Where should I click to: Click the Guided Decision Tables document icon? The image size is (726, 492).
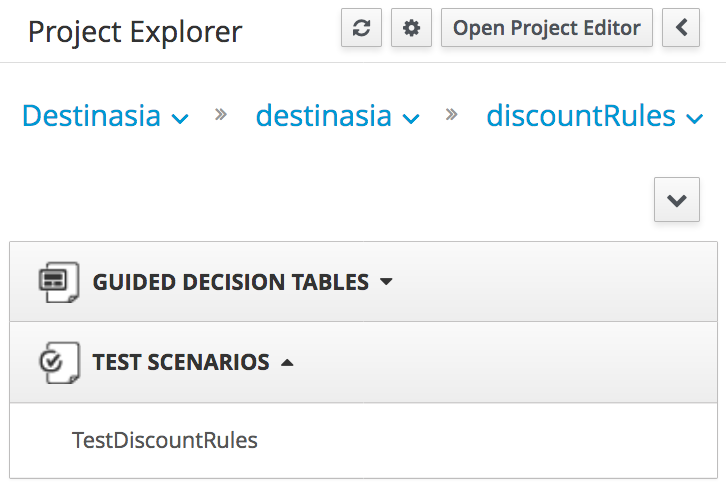(59, 282)
